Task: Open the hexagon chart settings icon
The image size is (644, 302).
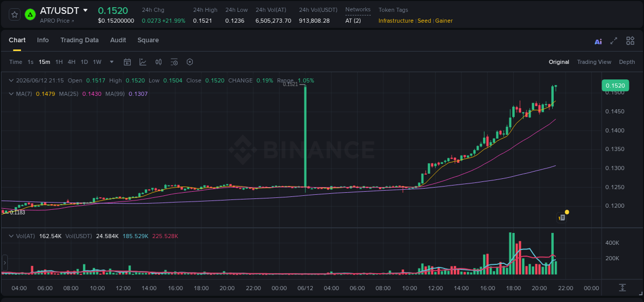Action: [x=190, y=62]
